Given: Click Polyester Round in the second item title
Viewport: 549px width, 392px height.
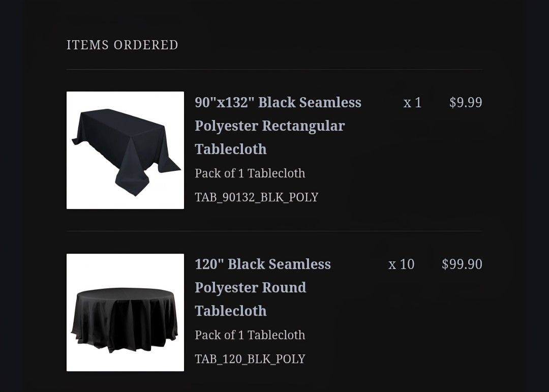Looking at the screenshot, I should [x=250, y=287].
